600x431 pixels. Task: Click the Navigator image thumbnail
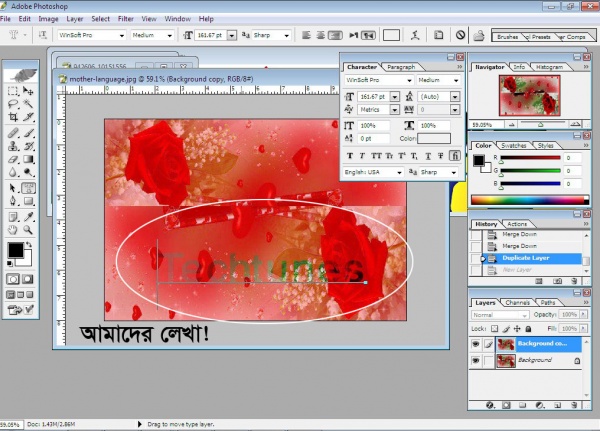[530, 95]
